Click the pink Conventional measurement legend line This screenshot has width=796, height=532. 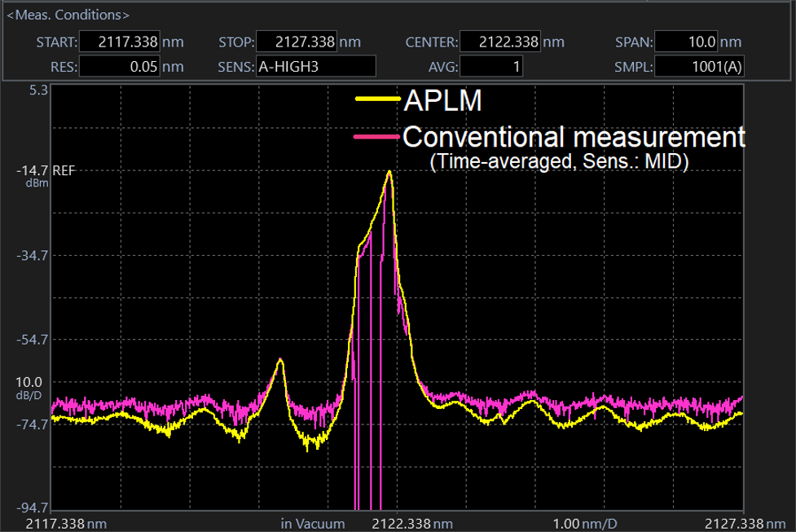tap(377, 137)
